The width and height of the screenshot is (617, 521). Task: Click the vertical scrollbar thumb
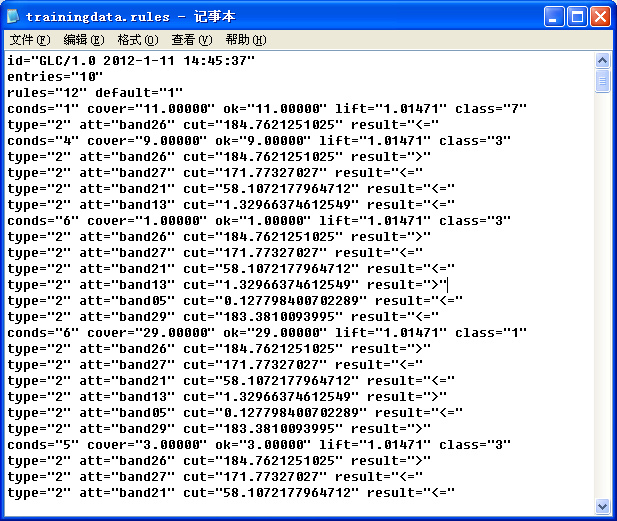[x=602, y=81]
